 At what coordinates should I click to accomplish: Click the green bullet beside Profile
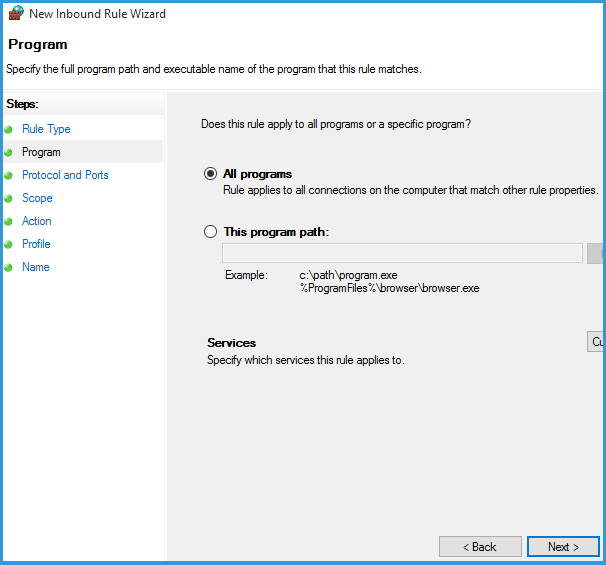(9, 245)
